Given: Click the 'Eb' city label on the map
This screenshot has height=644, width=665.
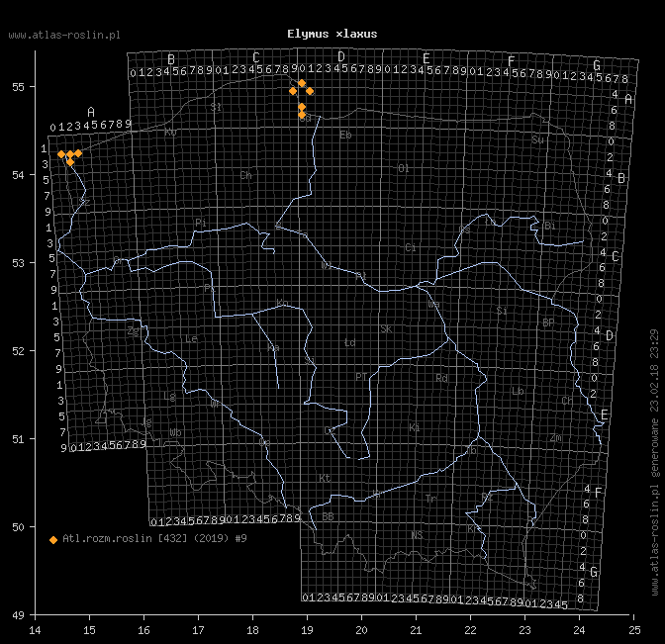Looking at the screenshot, I should pyautogui.click(x=345, y=135).
